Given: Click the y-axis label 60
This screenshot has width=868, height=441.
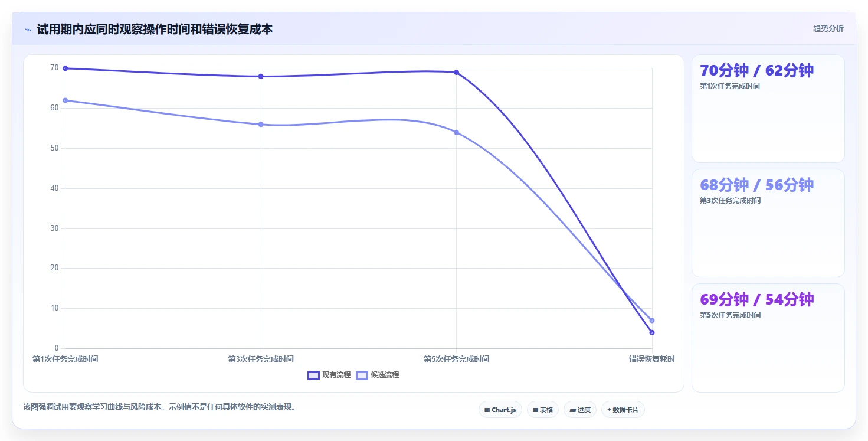Looking at the screenshot, I should 54,108.
